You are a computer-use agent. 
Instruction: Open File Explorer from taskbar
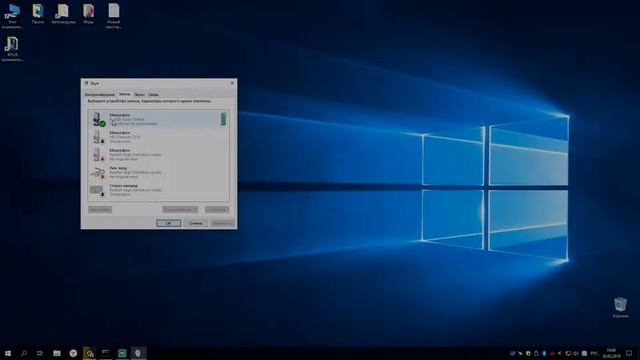[x=57, y=353]
